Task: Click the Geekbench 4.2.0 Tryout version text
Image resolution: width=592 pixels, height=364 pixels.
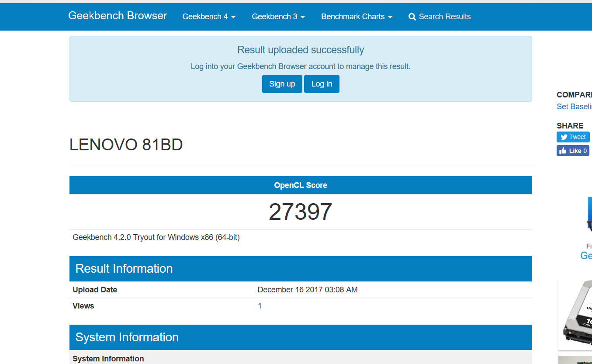Action: (156, 237)
